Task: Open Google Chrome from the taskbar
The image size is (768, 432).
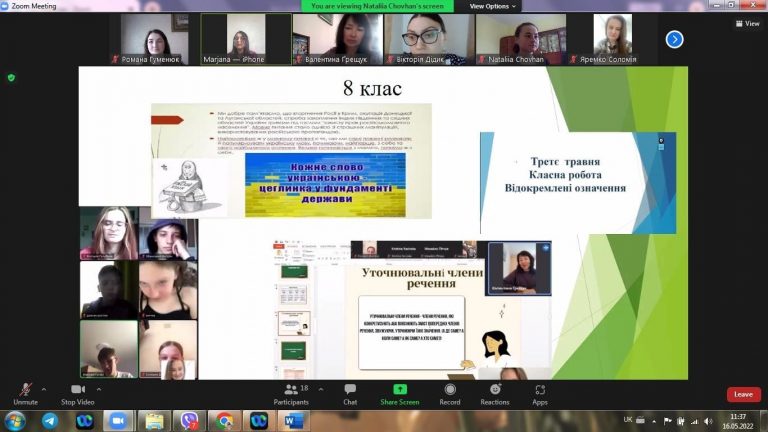Action: tap(225, 421)
